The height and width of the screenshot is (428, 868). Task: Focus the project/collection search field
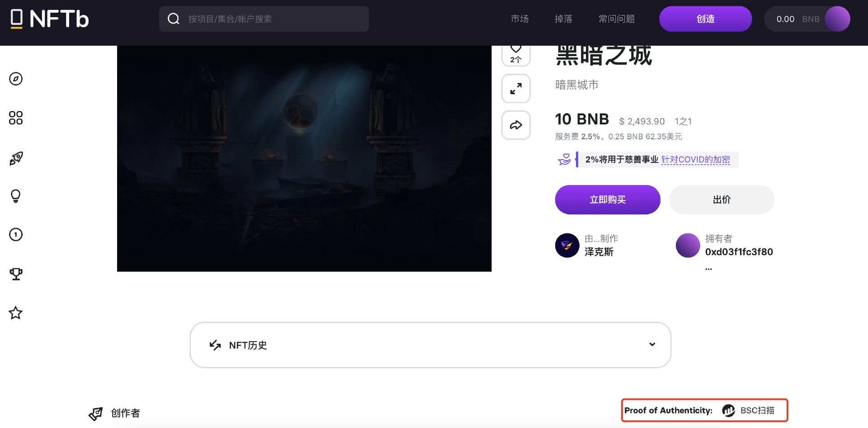[x=264, y=19]
